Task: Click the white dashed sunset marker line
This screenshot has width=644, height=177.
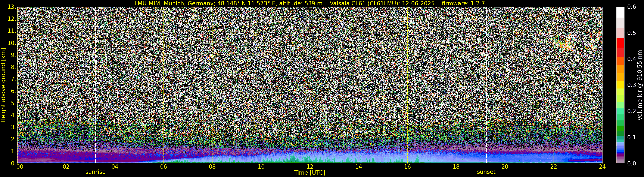Action: [486, 85]
